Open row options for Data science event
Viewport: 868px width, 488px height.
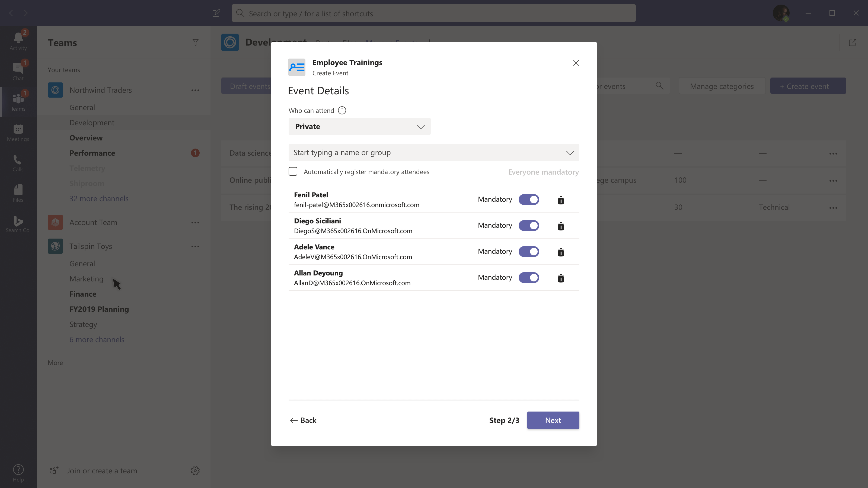(x=833, y=153)
